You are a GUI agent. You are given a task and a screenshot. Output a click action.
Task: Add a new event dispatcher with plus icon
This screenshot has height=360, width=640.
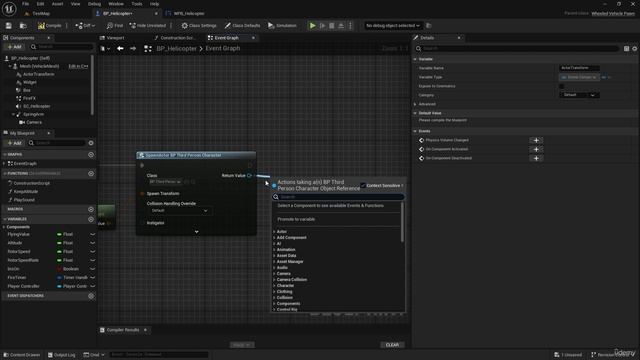(x=91, y=296)
